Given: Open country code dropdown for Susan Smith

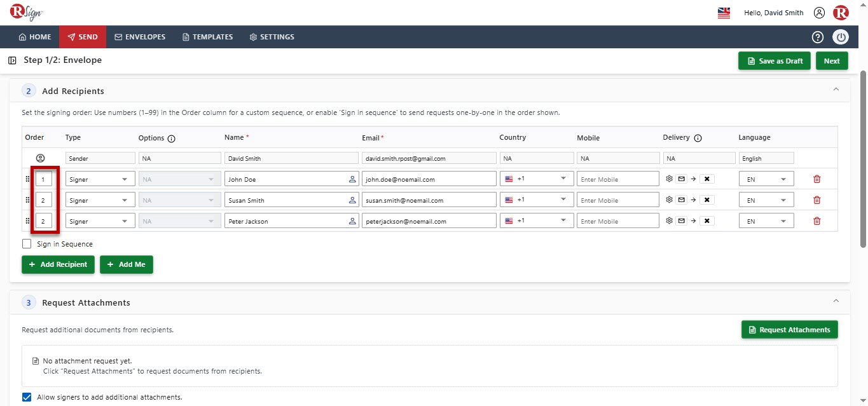Looking at the screenshot, I should pos(537,200).
